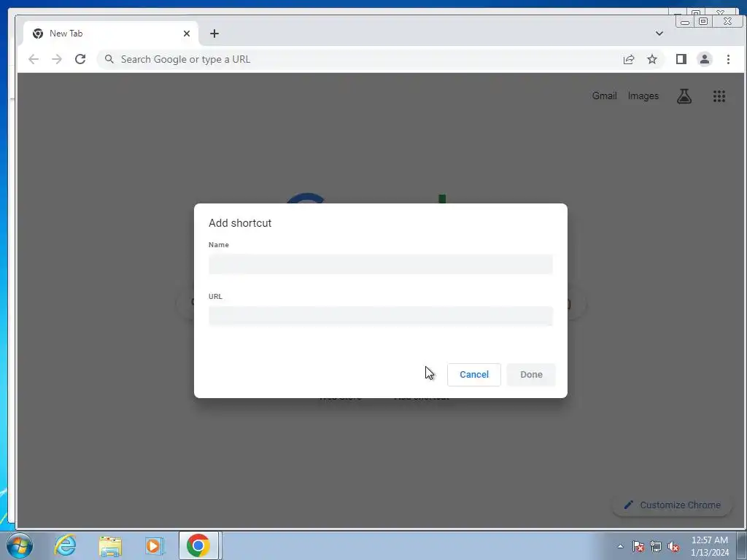Click the muted volume tray icon
Image resolution: width=747 pixels, height=560 pixels.
coord(673,547)
